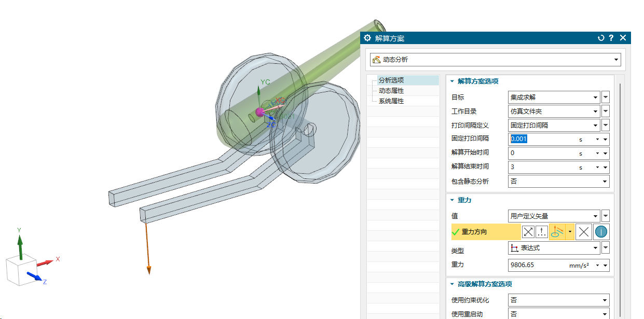
Task: Collapse the 高级解算方案选项 section
Action: (x=451, y=284)
